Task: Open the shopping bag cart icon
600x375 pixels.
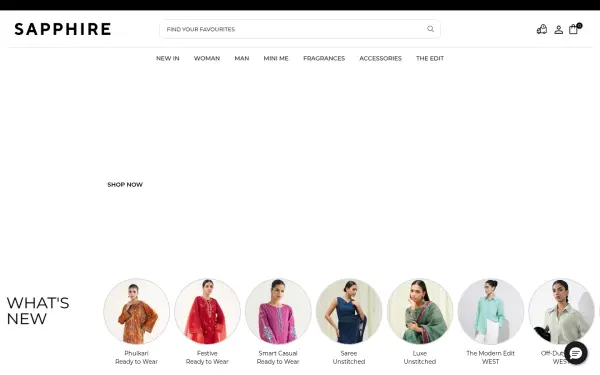Action: (574, 29)
